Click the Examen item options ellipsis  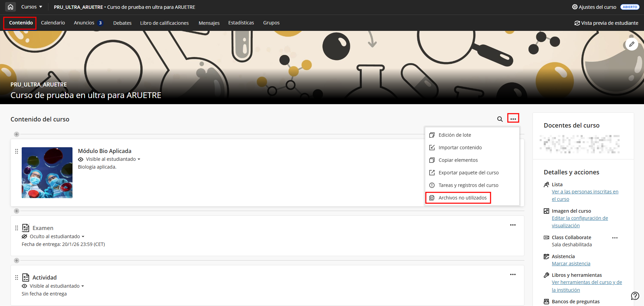[513, 225]
